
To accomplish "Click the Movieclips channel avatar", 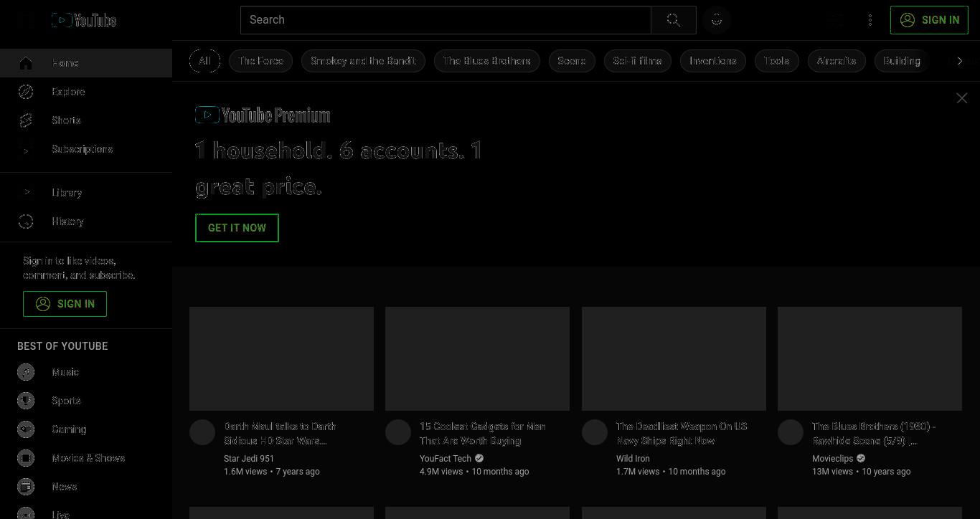I will [x=791, y=432].
